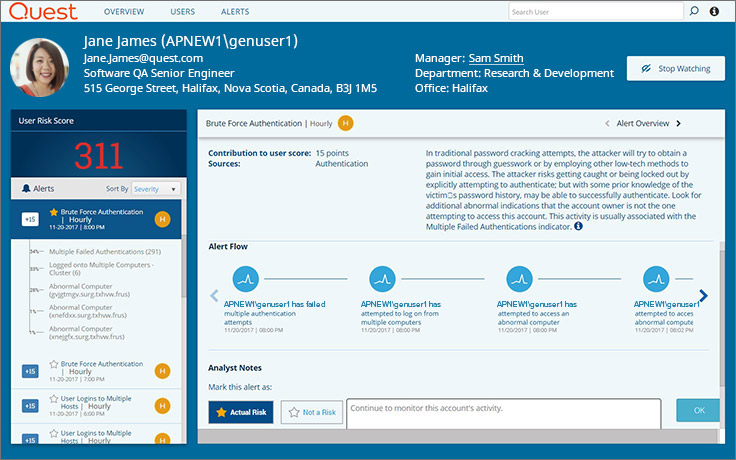This screenshot has height=460, width=736.
Task: Select Abnormal Computer xnefdxx indicator
Action: 88,311
